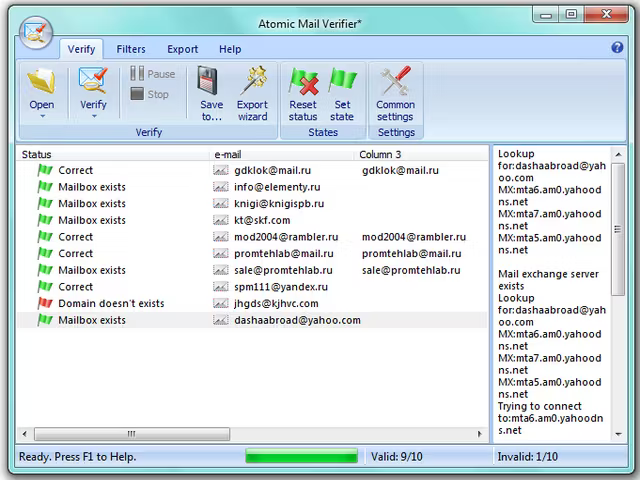
Task: Expand the Open dropdown arrow
Action: point(42,116)
